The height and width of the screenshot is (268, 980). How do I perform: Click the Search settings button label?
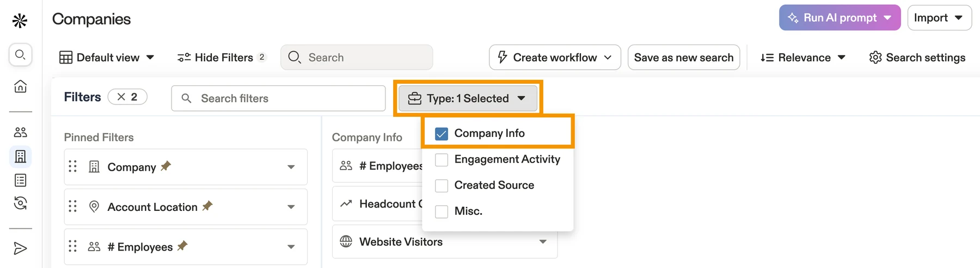(x=926, y=58)
